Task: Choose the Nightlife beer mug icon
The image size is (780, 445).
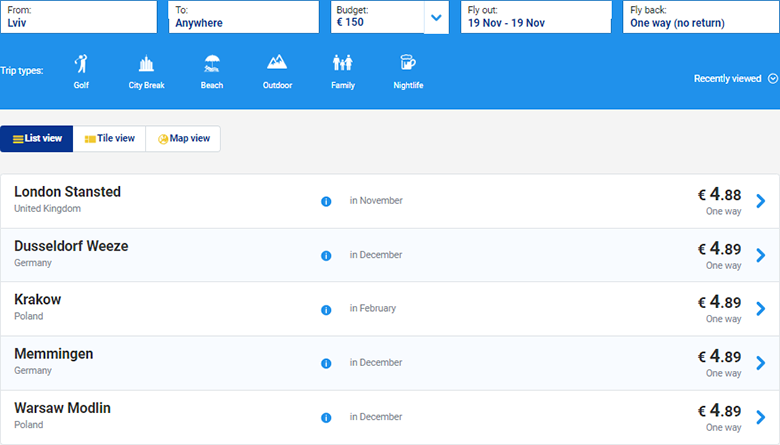Action: click(x=407, y=63)
